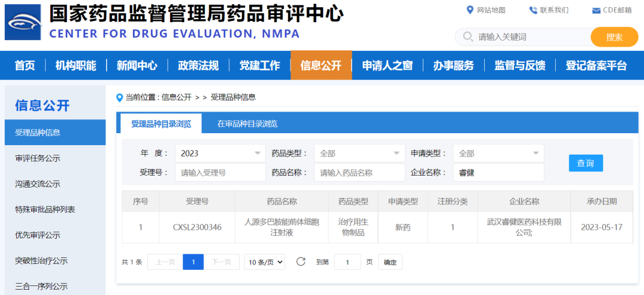This screenshot has height=295, width=644.
Task: Click acceptance number CXSL2300346
Action: click(x=197, y=227)
